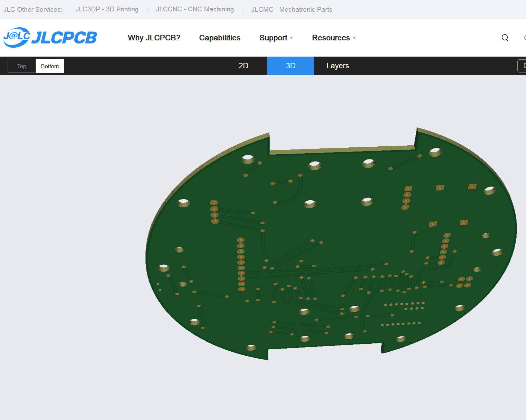Open the Layers tab
This screenshot has height=420, width=526.
click(338, 66)
